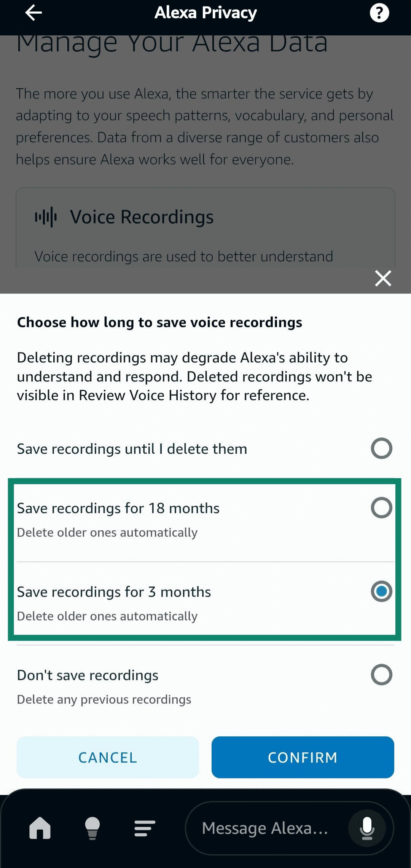Confirm the retention choice with CONFIRM
The height and width of the screenshot is (868, 411).
pos(303,757)
